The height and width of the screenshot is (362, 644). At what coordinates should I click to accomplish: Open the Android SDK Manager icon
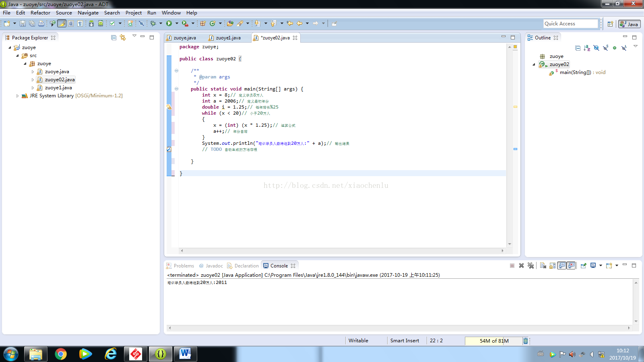pyautogui.click(x=91, y=23)
